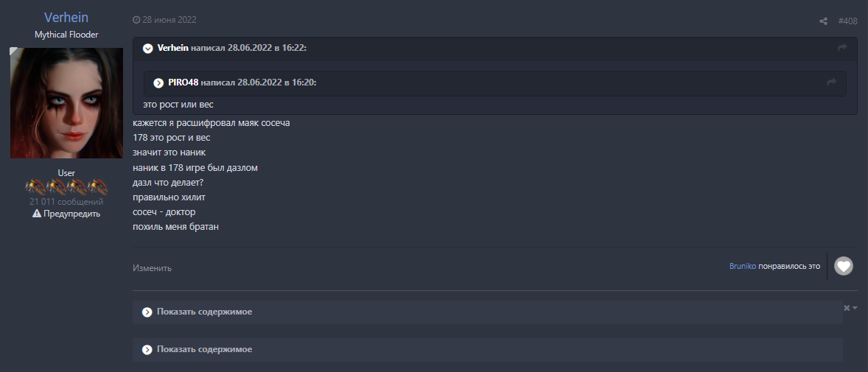This screenshot has width=868, height=372.
Task: Click the user rank badges under User
Action: [66, 187]
